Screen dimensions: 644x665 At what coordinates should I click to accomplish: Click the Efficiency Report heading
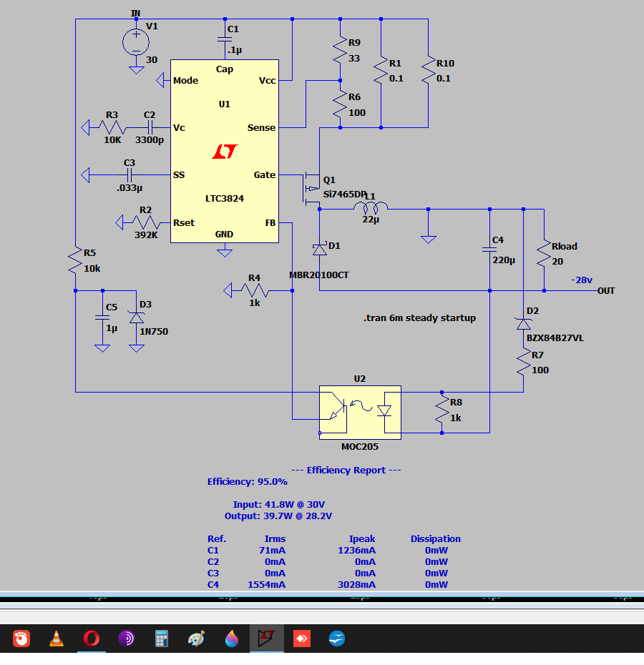point(346,470)
